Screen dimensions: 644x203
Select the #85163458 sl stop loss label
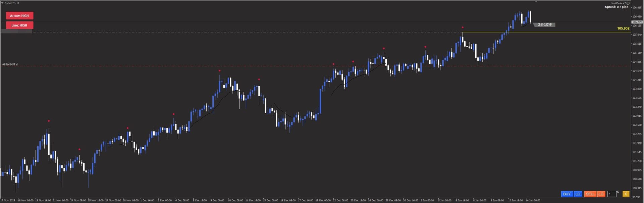pyautogui.click(x=10, y=64)
